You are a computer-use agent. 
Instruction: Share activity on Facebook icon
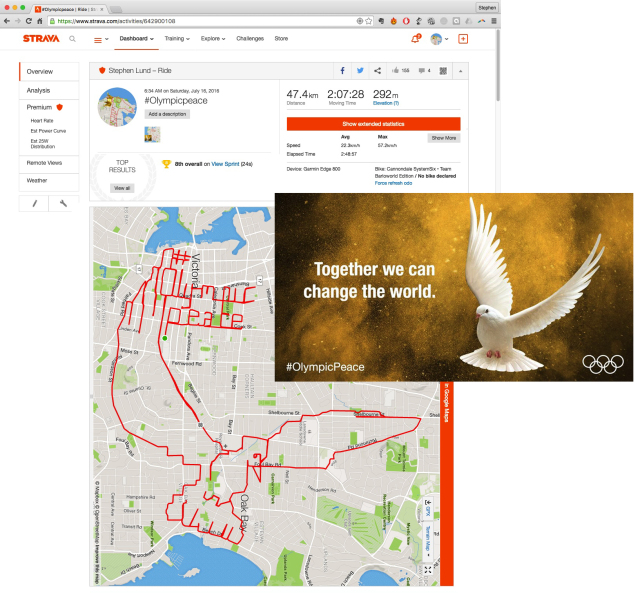pyautogui.click(x=342, y=71)
